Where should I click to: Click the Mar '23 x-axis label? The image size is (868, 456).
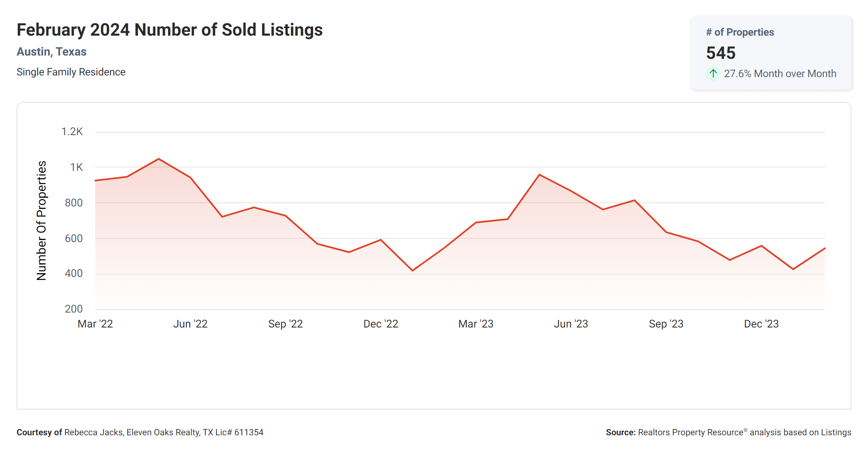476,324
